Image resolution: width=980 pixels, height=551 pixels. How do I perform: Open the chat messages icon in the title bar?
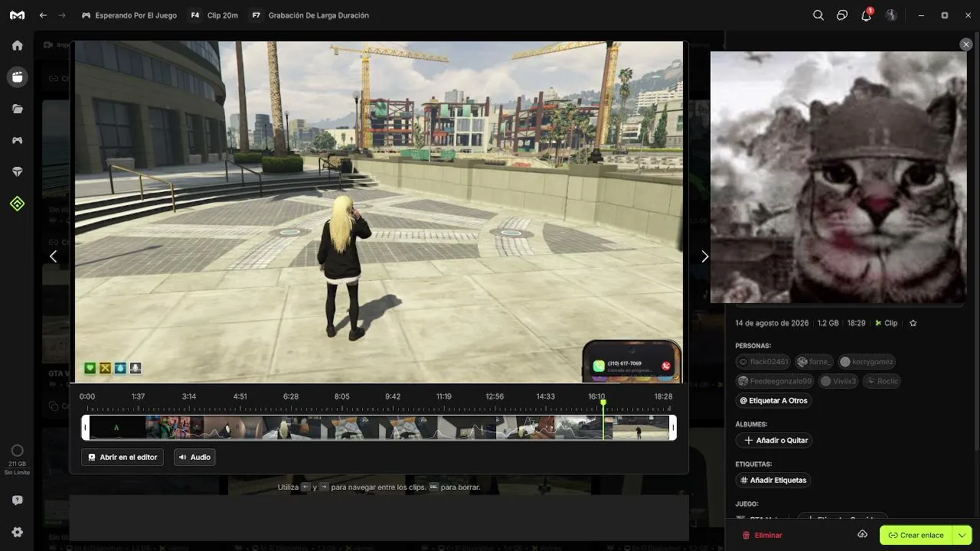[x=842, y=15]
